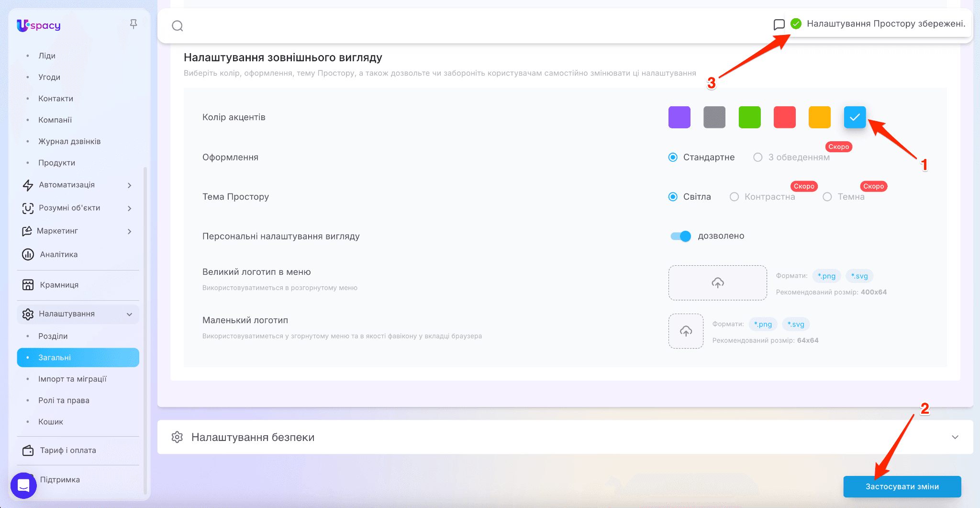Open Контакти in sidebar

(x=56, y=99)
